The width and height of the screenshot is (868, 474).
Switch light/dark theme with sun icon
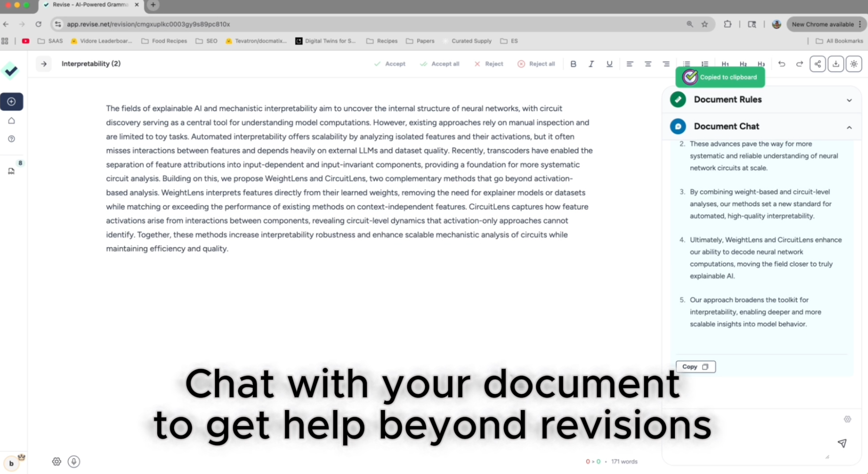point(854,64)
